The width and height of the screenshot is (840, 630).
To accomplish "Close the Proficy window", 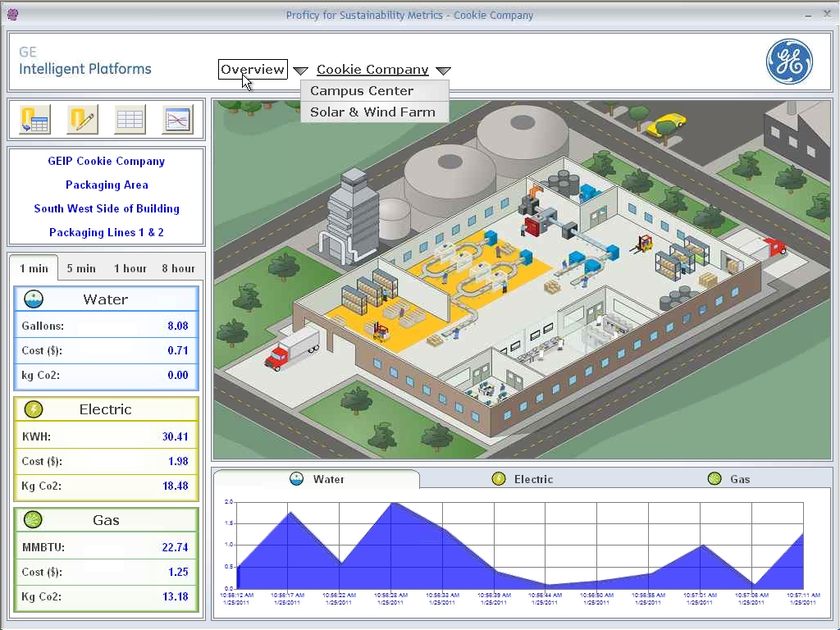I will pos(827,15).
